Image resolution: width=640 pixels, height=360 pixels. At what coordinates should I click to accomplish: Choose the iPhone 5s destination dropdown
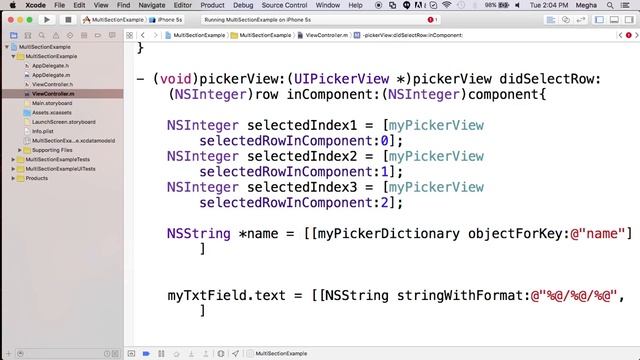coord(165,20)
